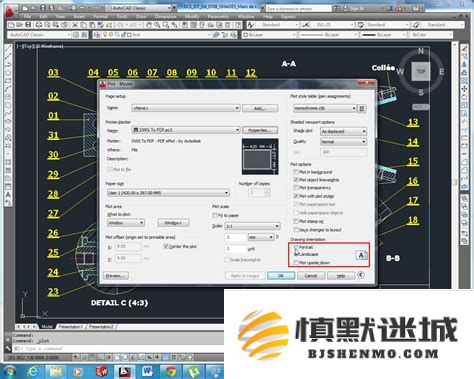Enable Plot transparency checkbox
The width and height of the screenshot is (474, 379).
pyautogui.click(x=296, y=188)
